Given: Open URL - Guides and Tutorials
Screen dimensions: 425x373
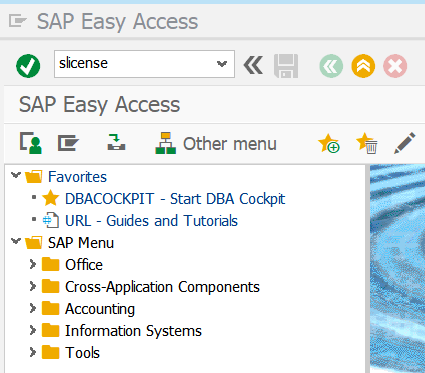Looking at the screenshot, I should 151,221.
